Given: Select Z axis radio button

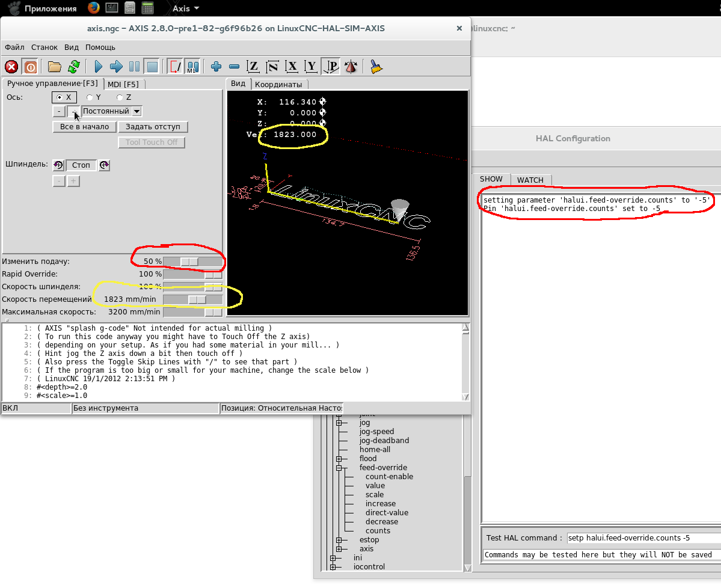Looking at the screenshot, I should tap(124, 97).
